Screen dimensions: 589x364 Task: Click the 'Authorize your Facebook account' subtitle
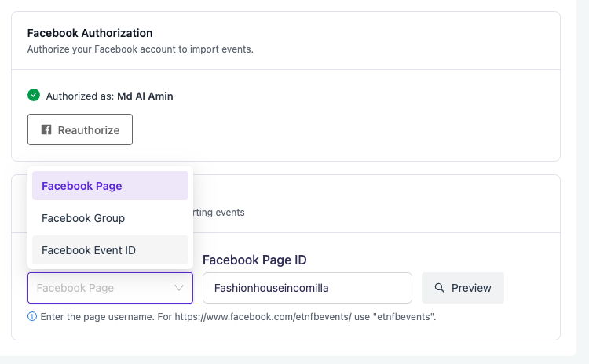tap(140, 49)
